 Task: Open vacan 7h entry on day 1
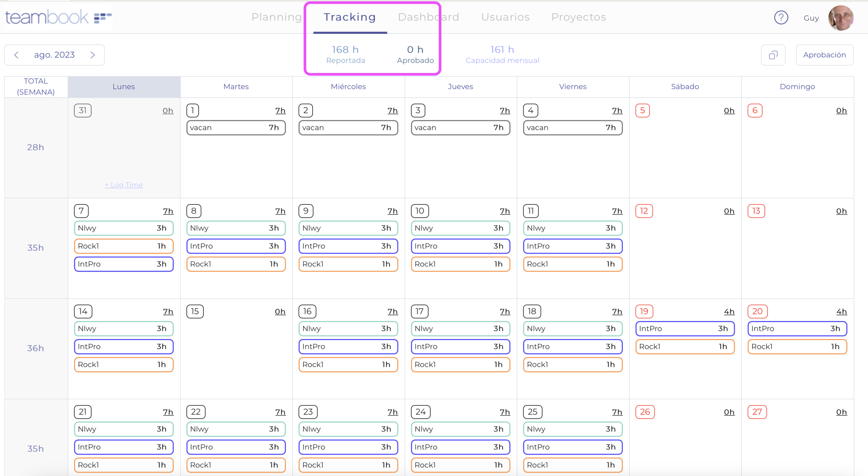click(x=236, y=128)
